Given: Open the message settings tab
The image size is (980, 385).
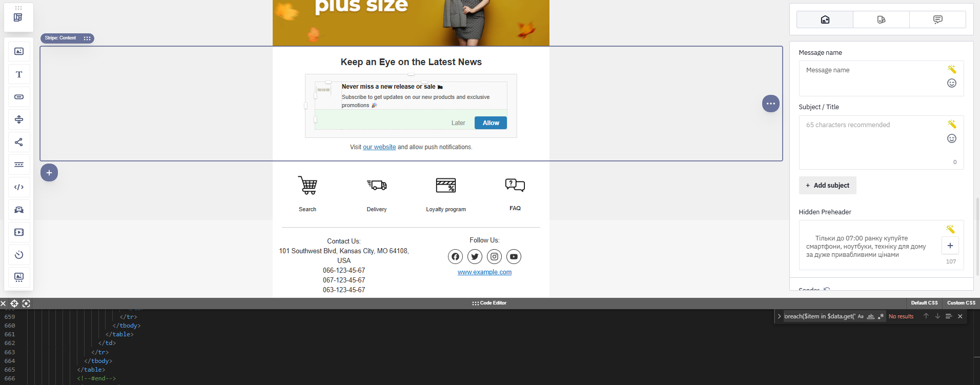Looking at the screenshot, I should 825,19.
